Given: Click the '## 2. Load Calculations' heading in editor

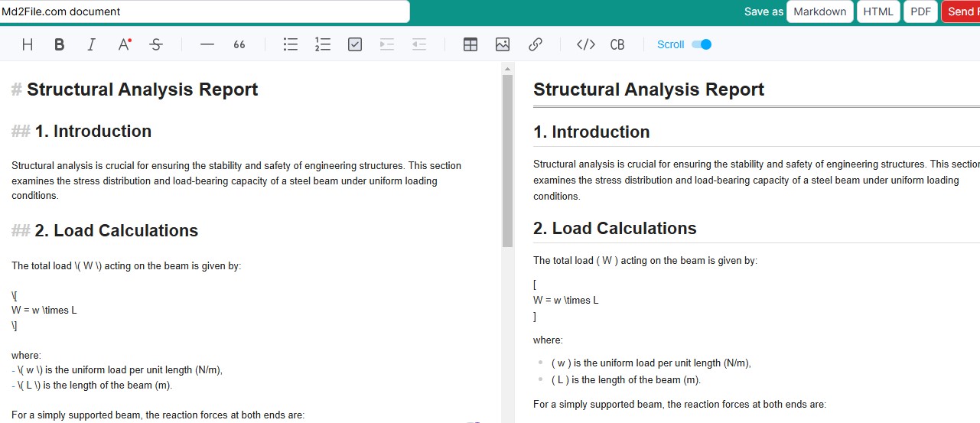Looking at the screenshot, I should click(x=105, y=231).
